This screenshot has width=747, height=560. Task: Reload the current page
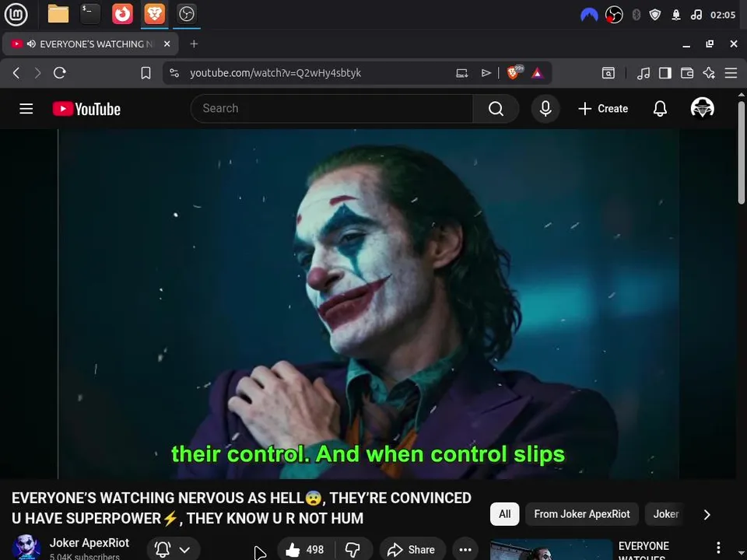point(60,73)
